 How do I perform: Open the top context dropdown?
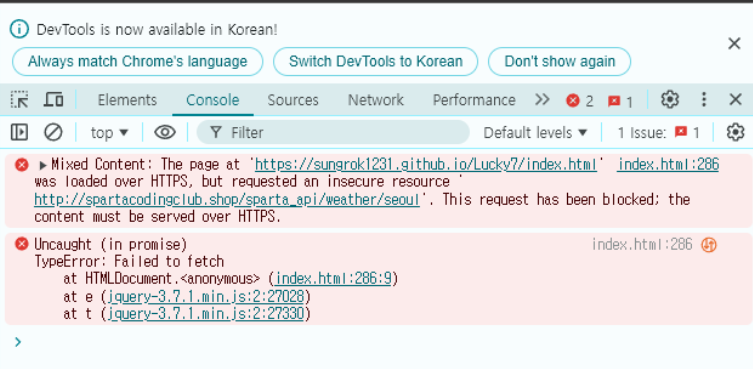click(x=109, y=132)
